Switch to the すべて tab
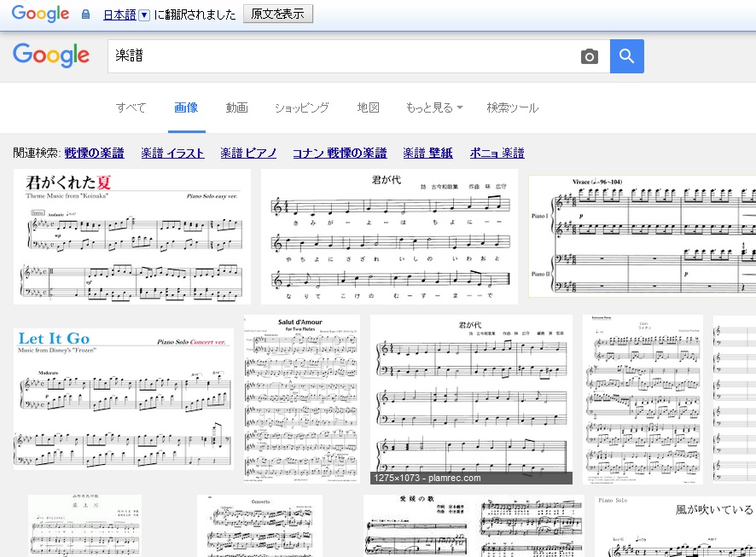The image size is (756, 557). pyautogui.click(x=131, y=107)
